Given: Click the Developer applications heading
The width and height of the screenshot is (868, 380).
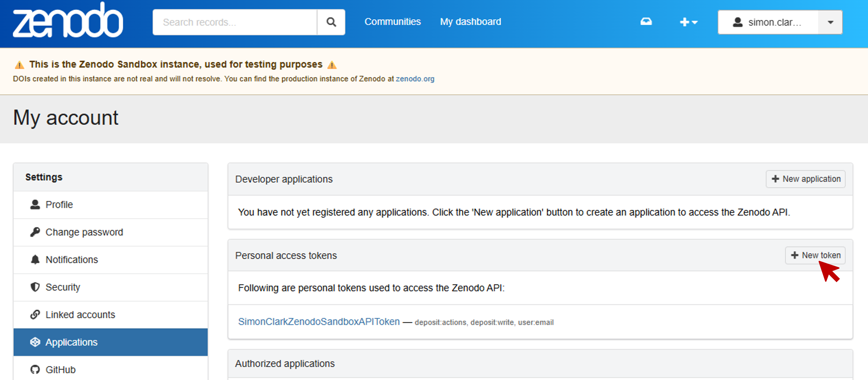Looking at the screenshot, I should [x=284, y=179].
